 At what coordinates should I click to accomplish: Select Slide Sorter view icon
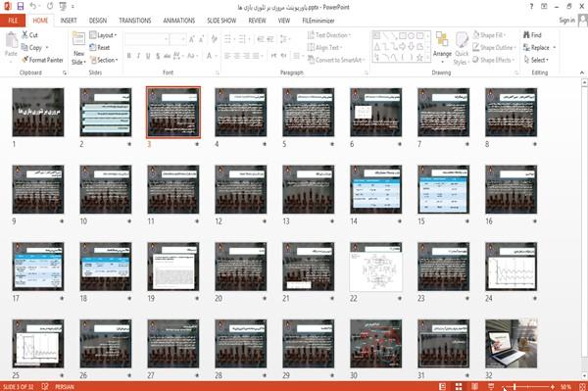coord(459,386)
